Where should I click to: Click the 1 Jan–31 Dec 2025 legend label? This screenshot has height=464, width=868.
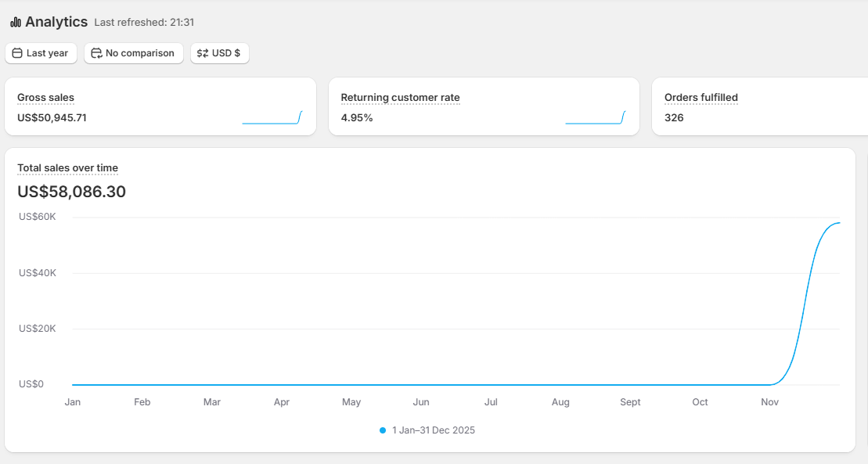point(433,430)
